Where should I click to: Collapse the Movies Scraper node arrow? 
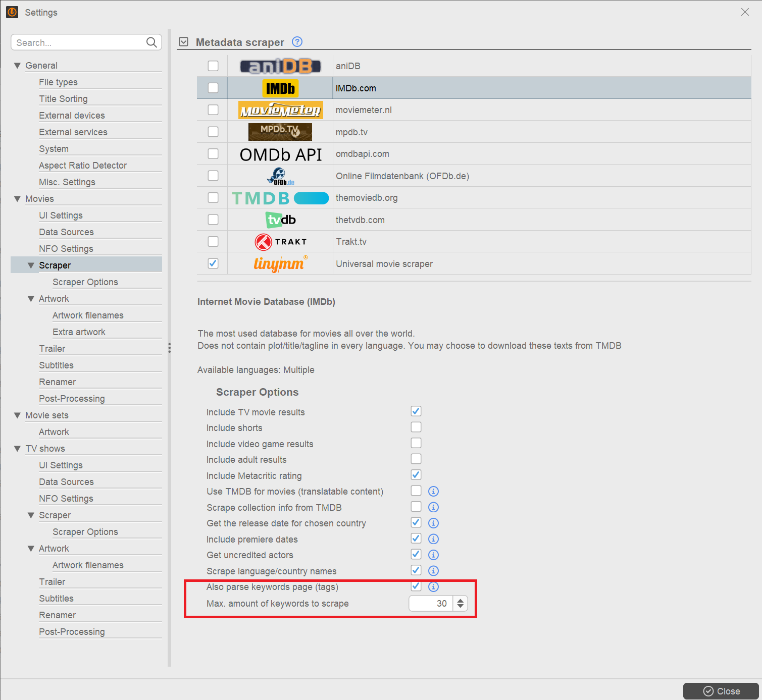(x=31, y=265)
